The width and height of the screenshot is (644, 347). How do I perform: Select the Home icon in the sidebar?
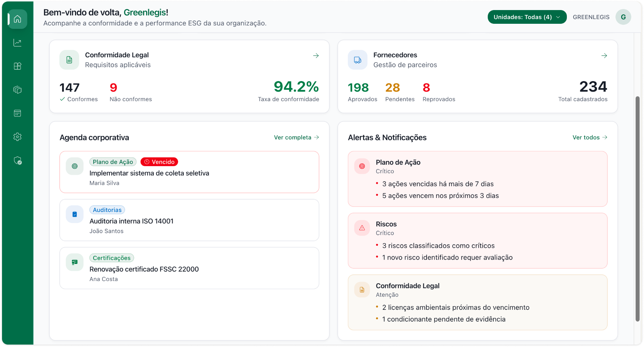coord(17,19)
